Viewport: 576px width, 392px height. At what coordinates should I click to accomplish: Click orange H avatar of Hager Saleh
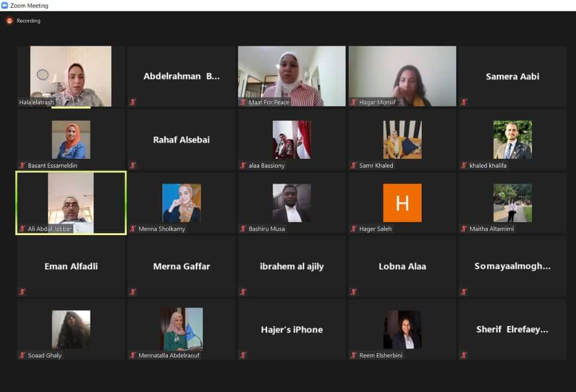[402, 203]
